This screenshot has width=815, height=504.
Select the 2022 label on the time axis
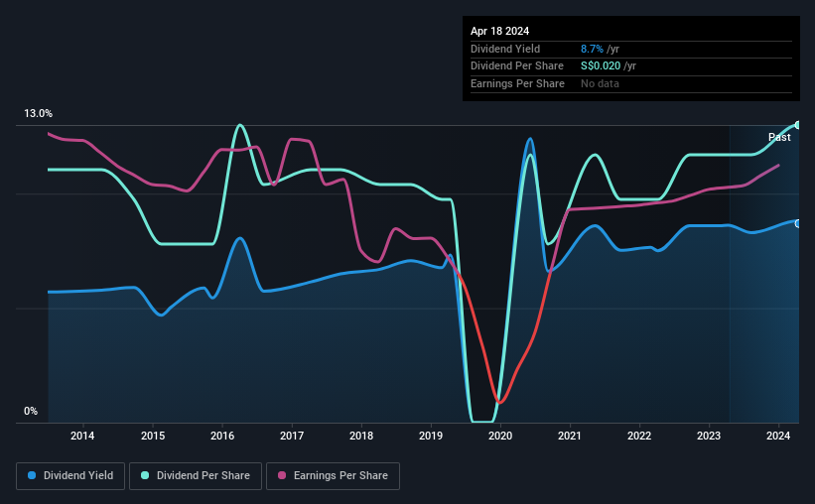[x=639, y=436]
